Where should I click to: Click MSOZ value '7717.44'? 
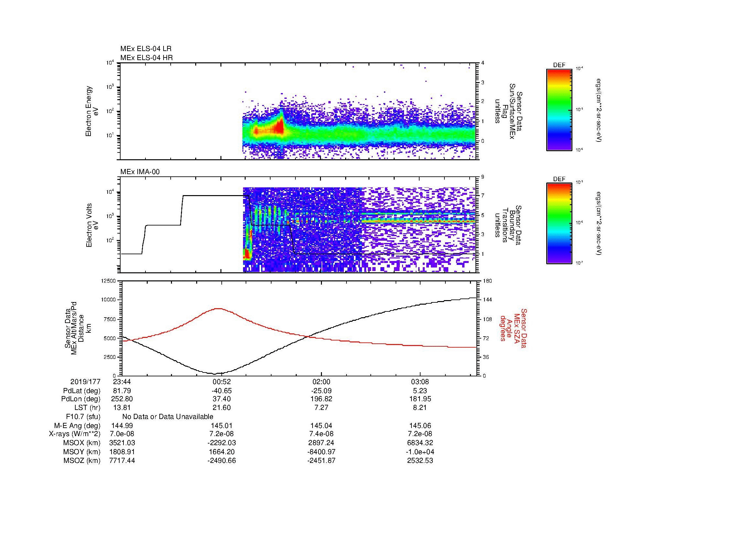[122, 461]
